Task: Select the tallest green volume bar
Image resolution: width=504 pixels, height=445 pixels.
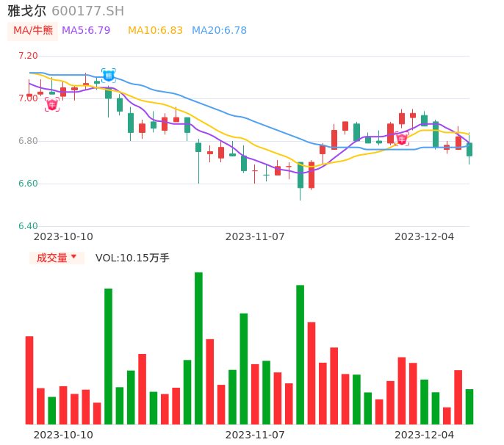Action: point(198,348)
